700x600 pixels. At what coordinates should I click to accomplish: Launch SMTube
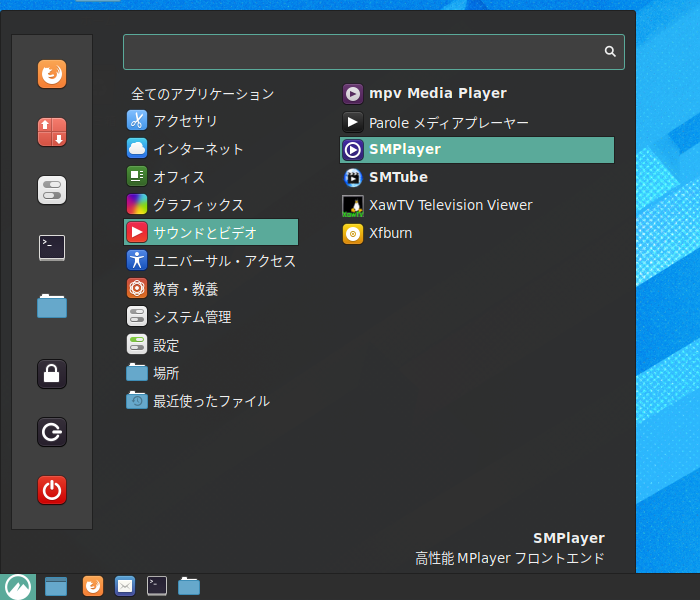point(477,178)
